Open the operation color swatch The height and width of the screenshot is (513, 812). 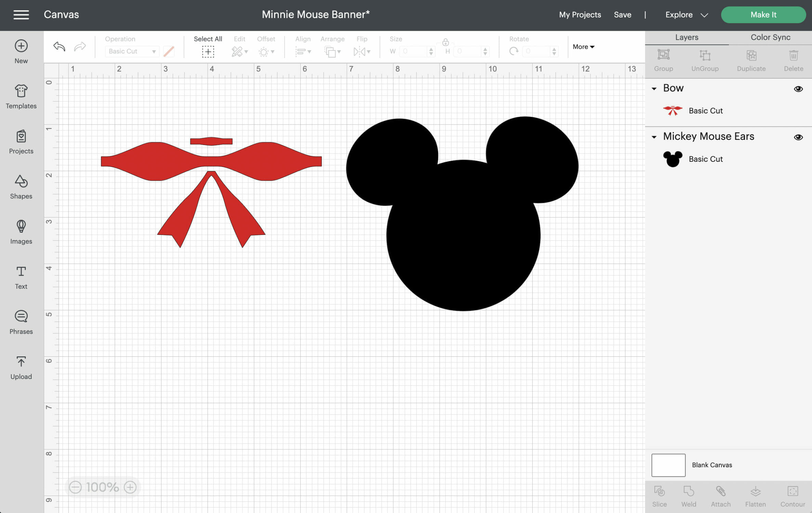click(169, 51)
